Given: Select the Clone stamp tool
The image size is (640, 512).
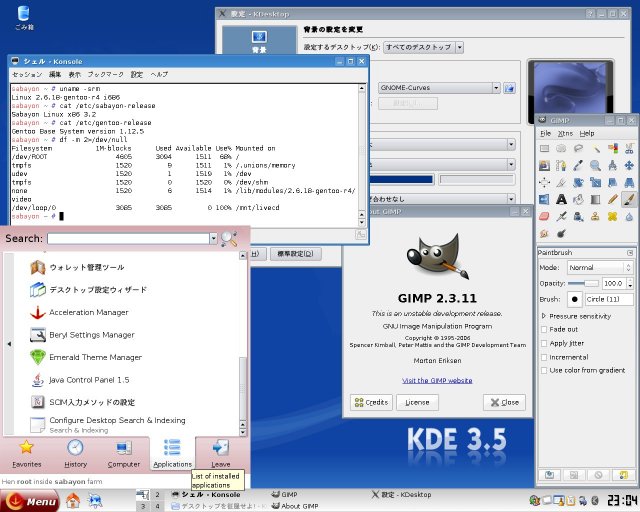Looking at the screenshot, I should (596, 216).
